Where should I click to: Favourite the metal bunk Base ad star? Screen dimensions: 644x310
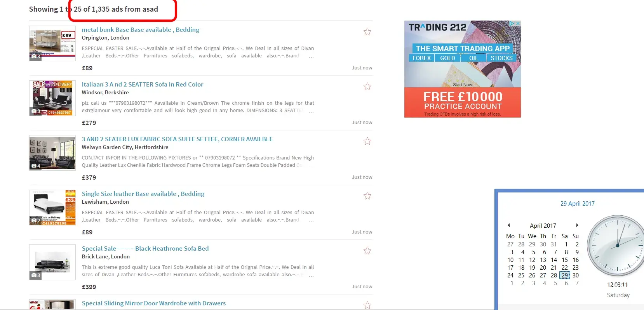coord(367,32)
